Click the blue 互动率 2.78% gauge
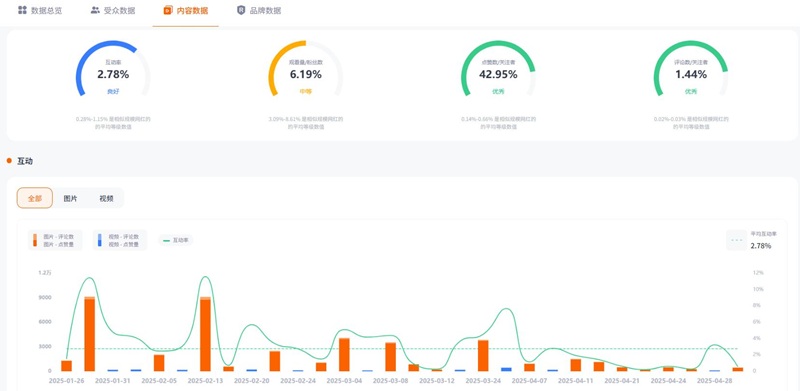 click(x=113, y=68)
